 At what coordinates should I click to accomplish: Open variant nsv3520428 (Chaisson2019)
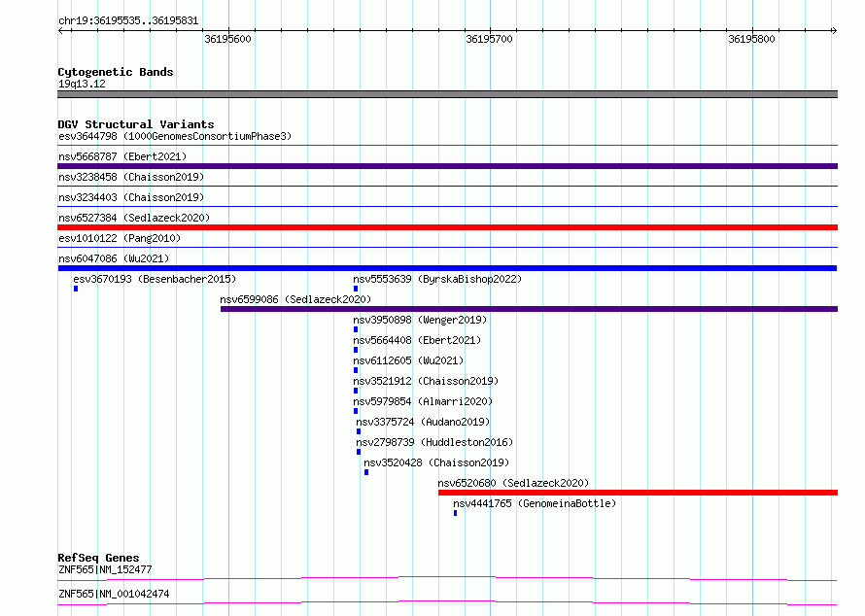[436, 462]
